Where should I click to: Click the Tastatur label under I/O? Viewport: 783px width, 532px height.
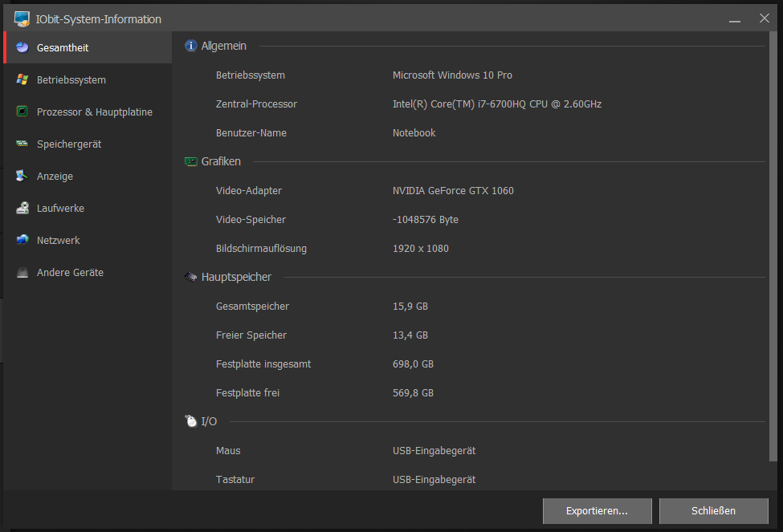[x=235, y=480]
